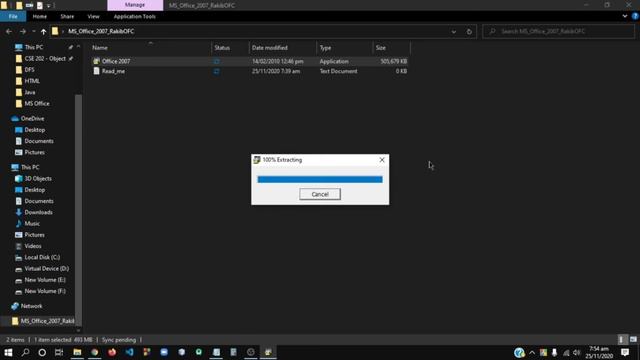Refresh the current folder

coord(469,31)
